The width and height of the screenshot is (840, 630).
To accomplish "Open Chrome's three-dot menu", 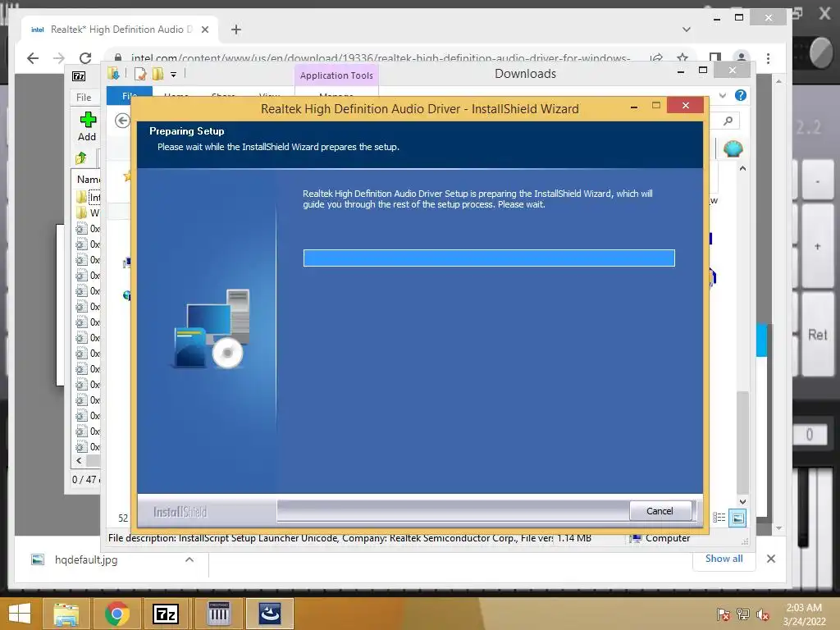I will coord(768,58).
